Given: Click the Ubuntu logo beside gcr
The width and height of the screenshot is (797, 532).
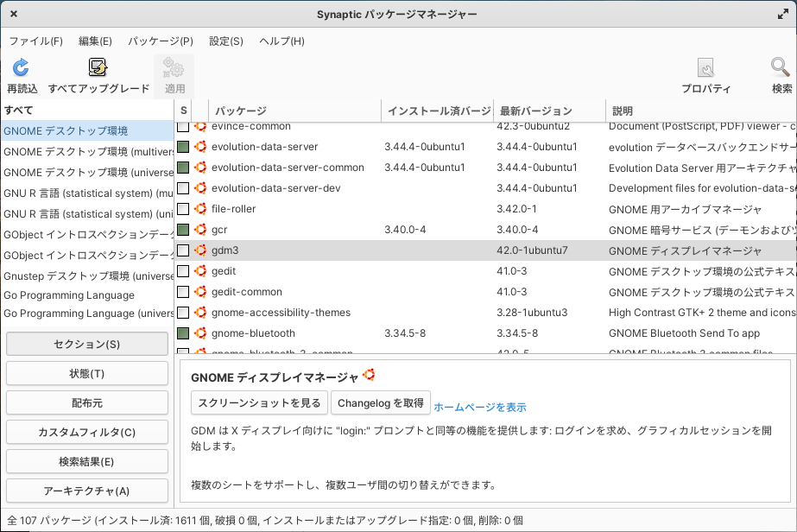Looking at the screenshot, I should point(200,230).
